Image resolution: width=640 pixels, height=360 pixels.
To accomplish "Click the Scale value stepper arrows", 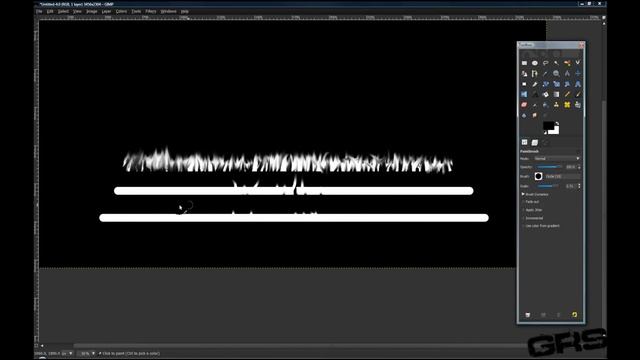I will pos(579,186).
